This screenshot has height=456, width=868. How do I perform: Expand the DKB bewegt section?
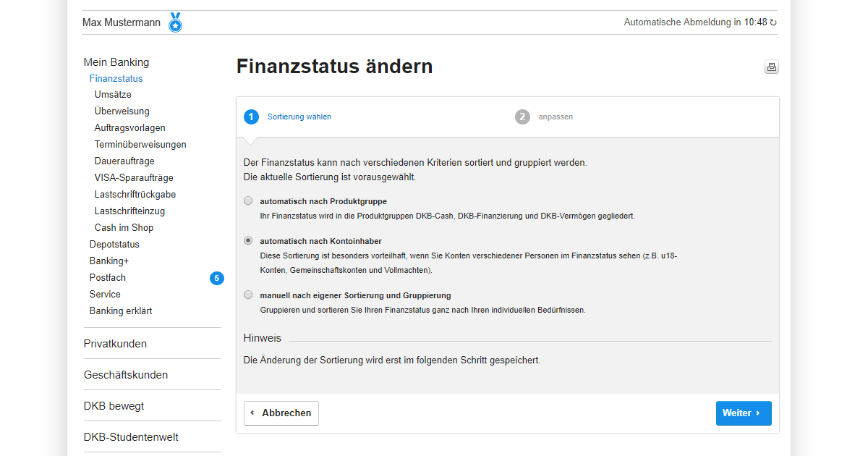tap(114, 406)
